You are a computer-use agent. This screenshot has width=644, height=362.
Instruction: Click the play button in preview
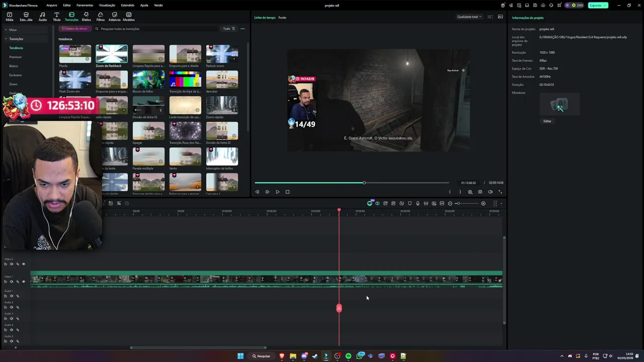[277, 192]
